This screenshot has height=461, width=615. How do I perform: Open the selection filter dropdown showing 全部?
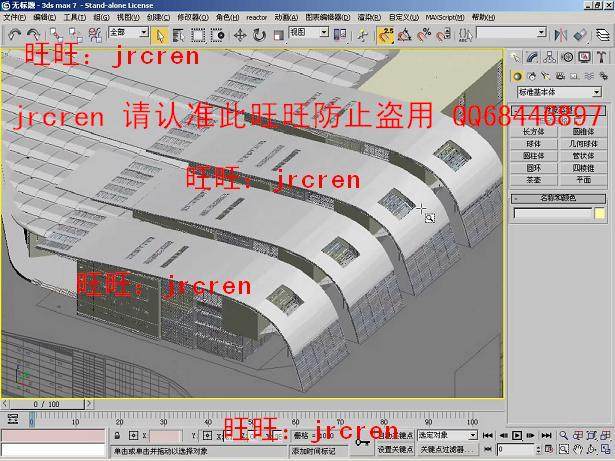pos(129,33)
